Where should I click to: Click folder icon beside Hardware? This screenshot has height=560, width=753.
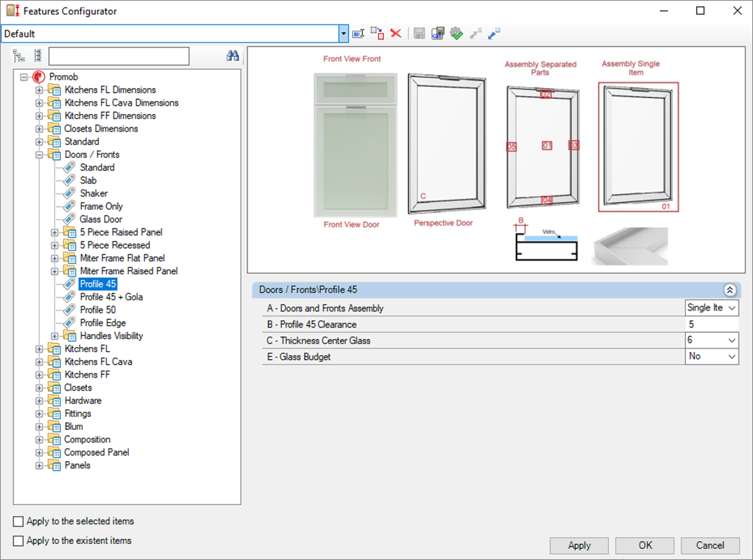54,401
